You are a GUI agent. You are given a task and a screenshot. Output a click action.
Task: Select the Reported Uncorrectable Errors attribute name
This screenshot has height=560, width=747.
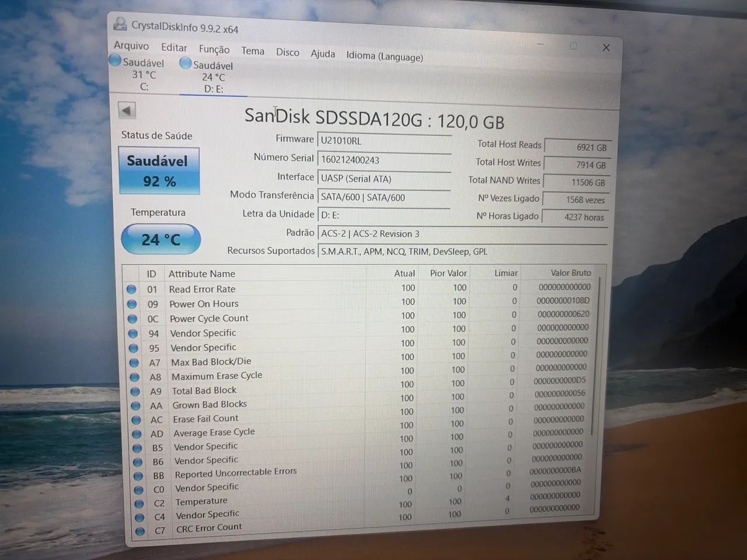coord(236,473)
